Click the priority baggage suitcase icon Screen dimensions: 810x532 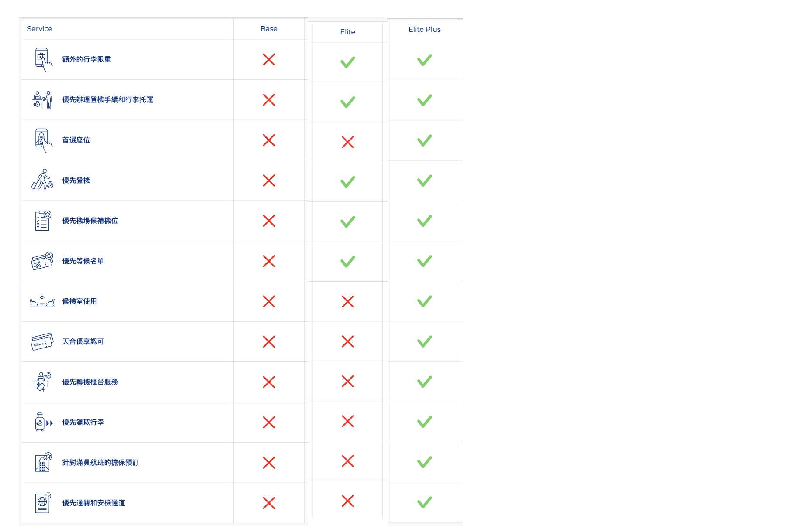tap(42, 422)
